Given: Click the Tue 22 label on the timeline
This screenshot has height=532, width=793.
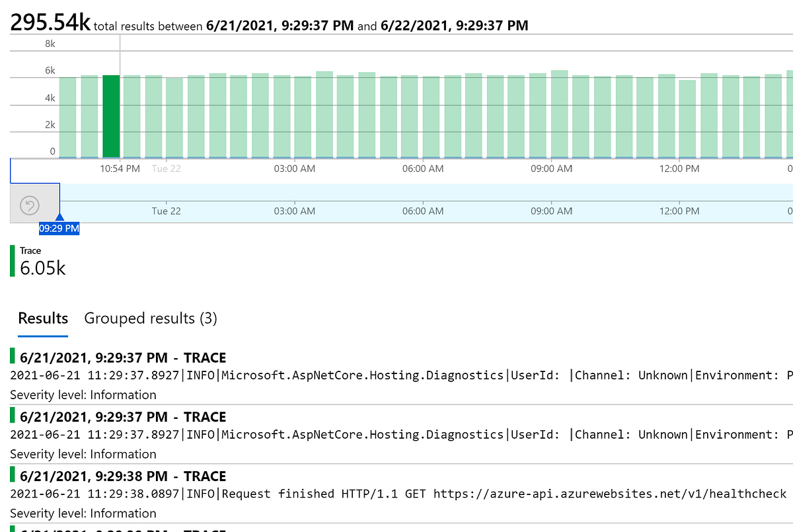Looking at the screenshot, I should 166,169.
